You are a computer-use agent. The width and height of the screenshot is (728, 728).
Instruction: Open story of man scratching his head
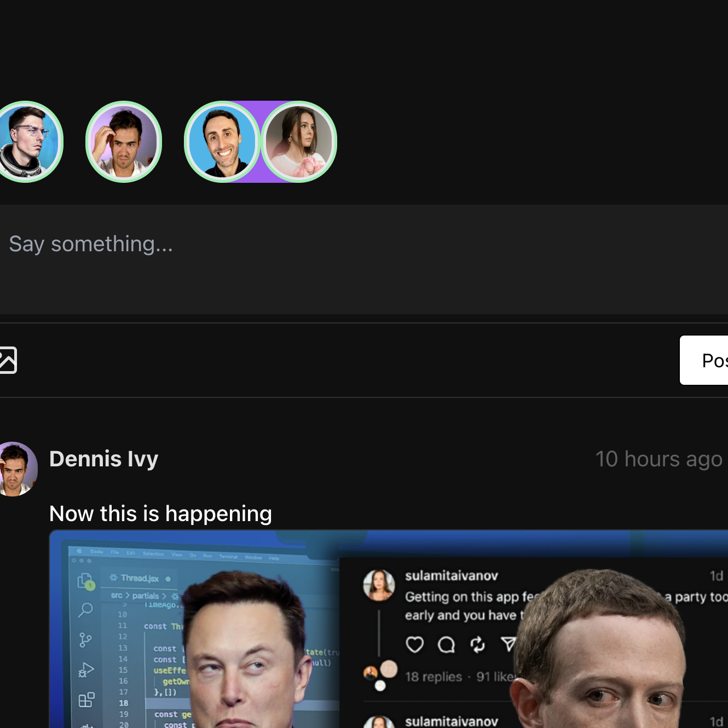(124, 142)
